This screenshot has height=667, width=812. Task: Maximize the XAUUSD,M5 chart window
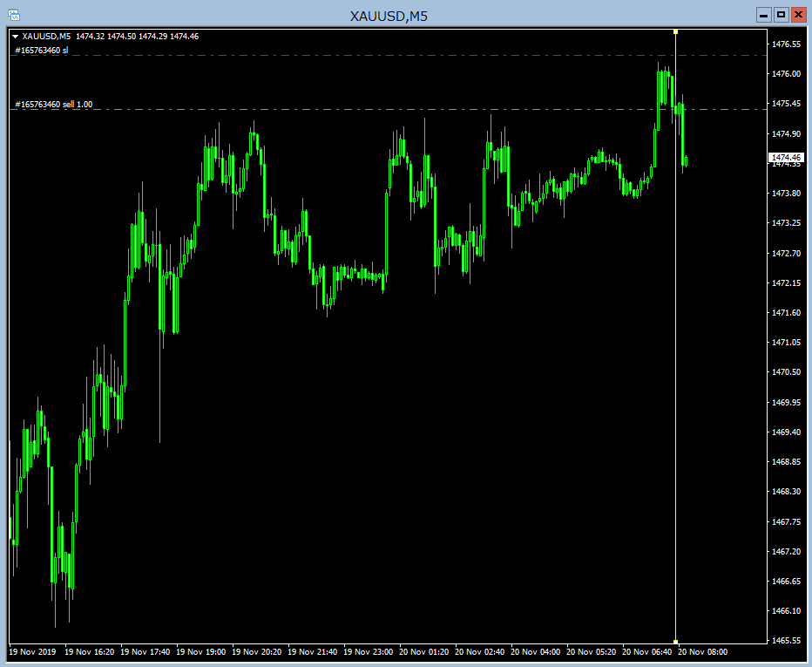click(781, 15)
